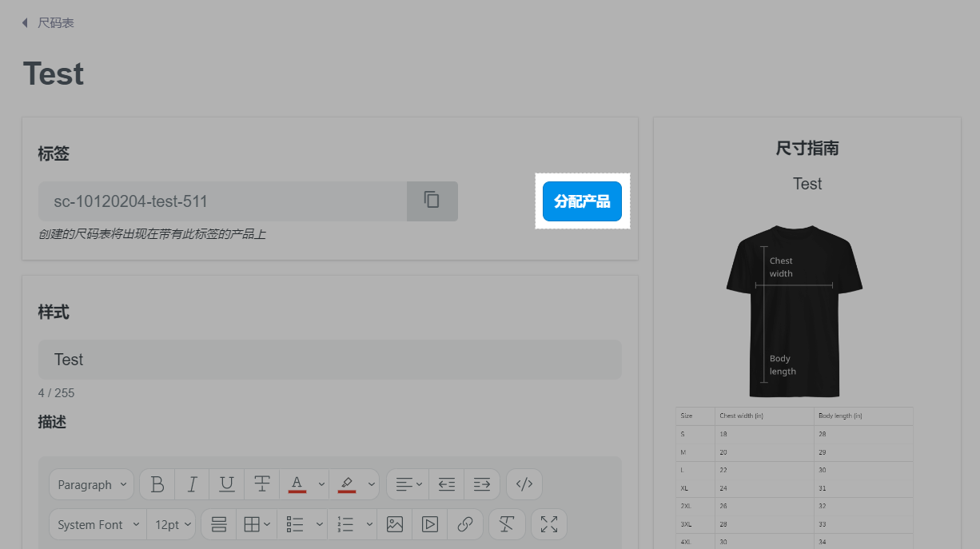Open the Paragraph format dropdown
The height and width of the screenshot is (549, 980).
(91, 484)
